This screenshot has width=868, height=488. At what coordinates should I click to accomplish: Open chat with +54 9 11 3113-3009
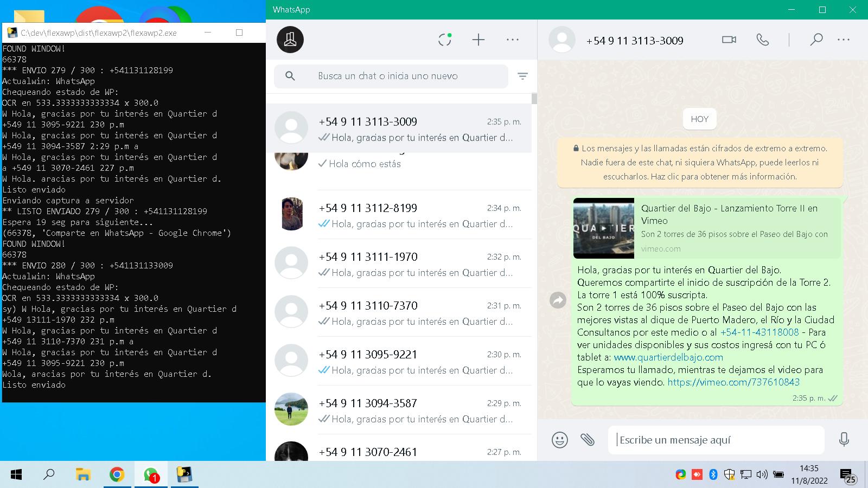click(399, 129)
